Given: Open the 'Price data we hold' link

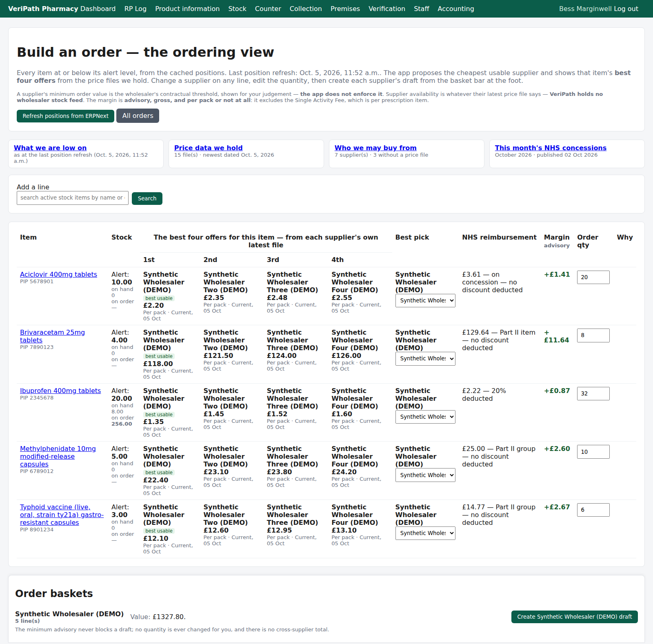Looking at the screenshot, I should [x=208, y=148].
